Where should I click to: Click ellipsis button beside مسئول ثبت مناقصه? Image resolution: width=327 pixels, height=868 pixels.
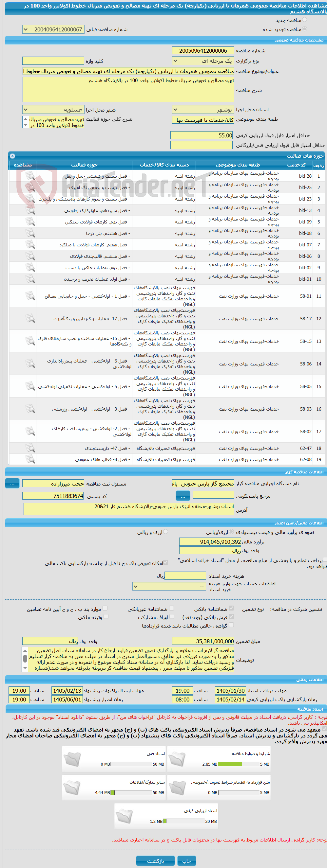pos(12,484)
